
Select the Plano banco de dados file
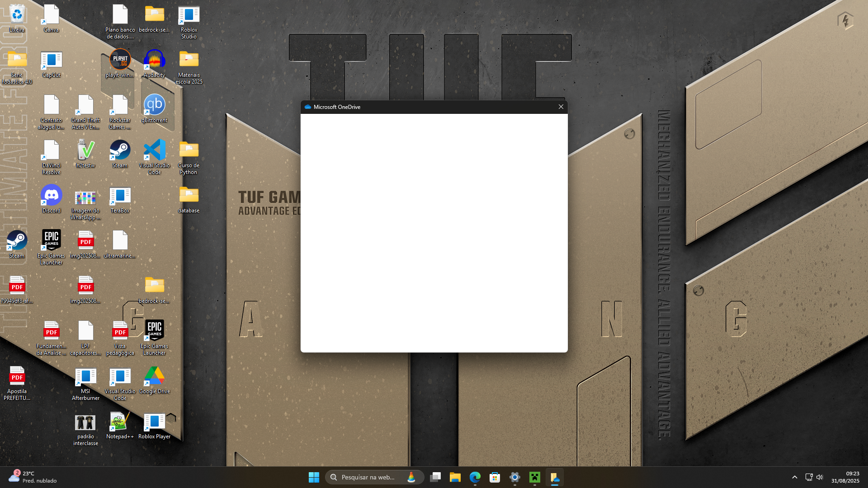(x=120, y=22)
